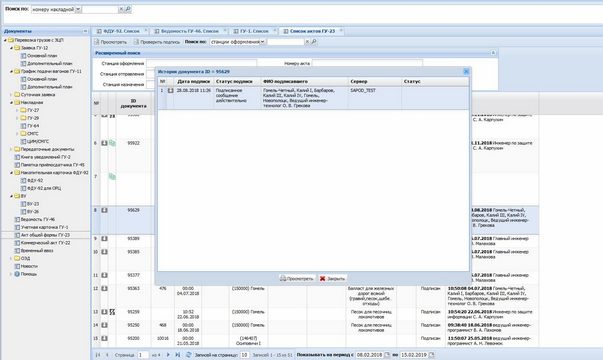The image size is (603, 360).
Task: Expand the Передаточные документы folder
Action: [x=11, y=149]
